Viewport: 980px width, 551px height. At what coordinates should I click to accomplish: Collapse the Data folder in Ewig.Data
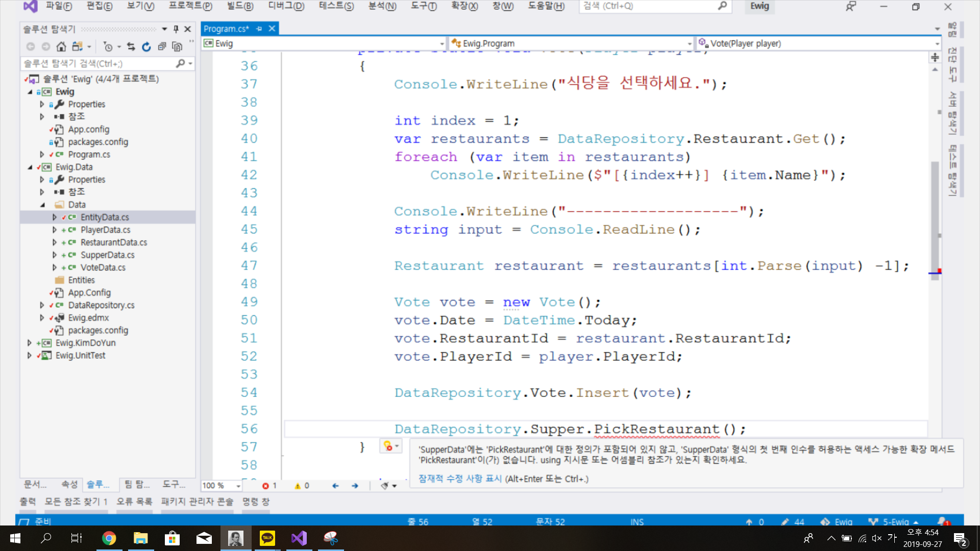pyautogui.click(x=42, y=205)
